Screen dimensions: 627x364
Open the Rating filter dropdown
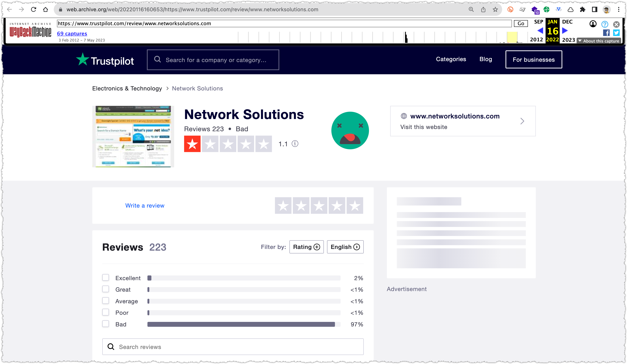306,247
